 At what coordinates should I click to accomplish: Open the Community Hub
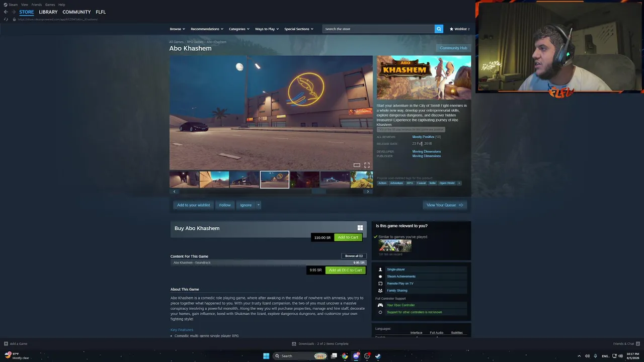[x=453, y=48]
